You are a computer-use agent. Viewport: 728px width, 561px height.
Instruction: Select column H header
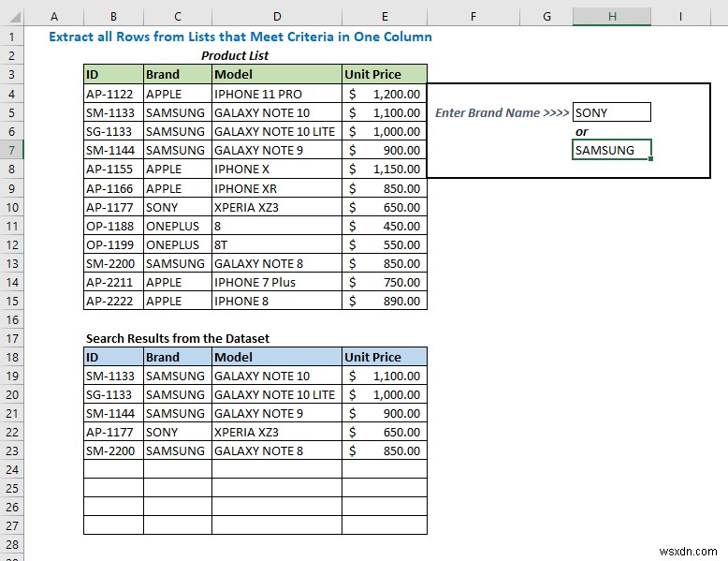point(612,17)
